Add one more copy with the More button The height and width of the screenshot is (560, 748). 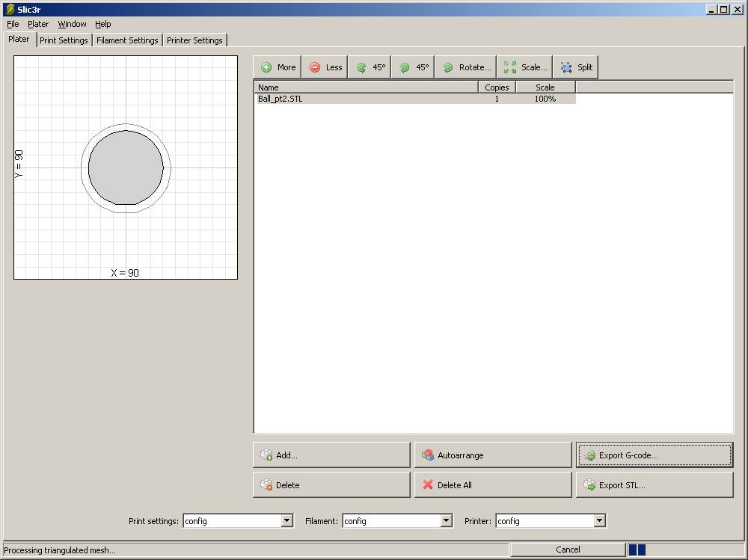278,67
